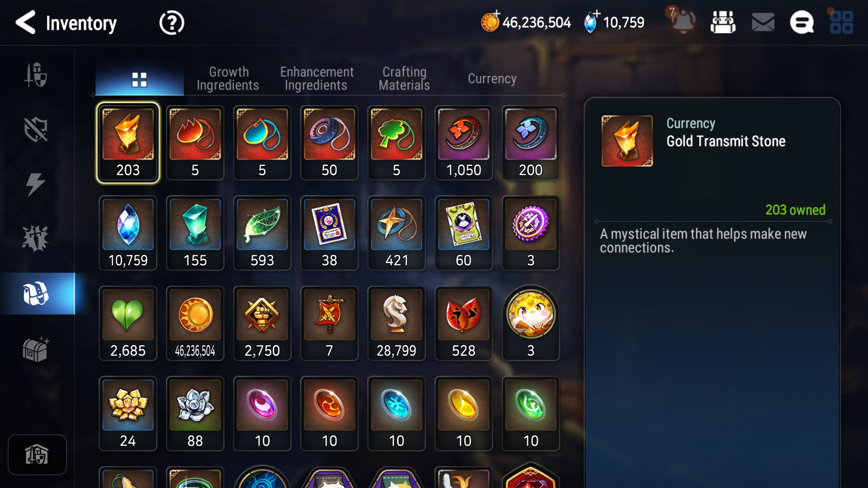Screen dimensions: 868x488
Task: Switch to the Growth Ingredients tab
Action: (228, 79)
